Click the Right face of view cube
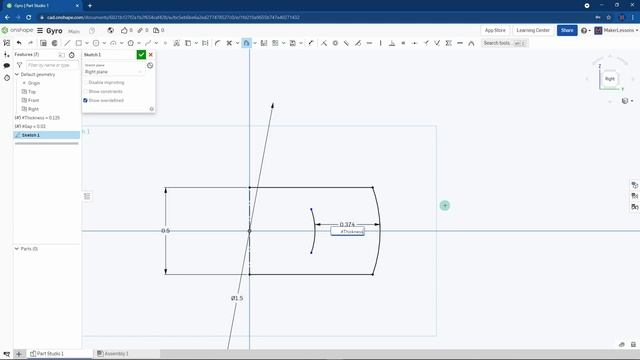This screenshot has height=360, width=640. (x=610, y=79)
